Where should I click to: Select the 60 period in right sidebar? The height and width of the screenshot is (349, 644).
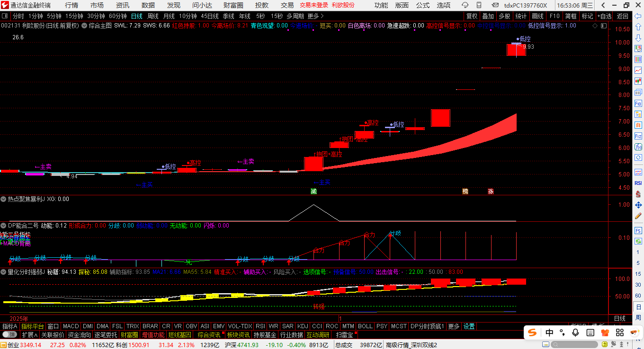point(638,296)
